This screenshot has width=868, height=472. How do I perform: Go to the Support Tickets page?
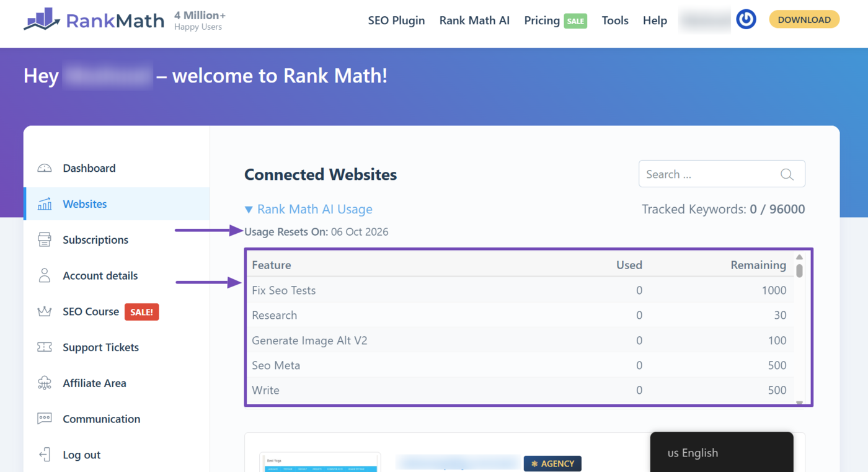(100, 347)
